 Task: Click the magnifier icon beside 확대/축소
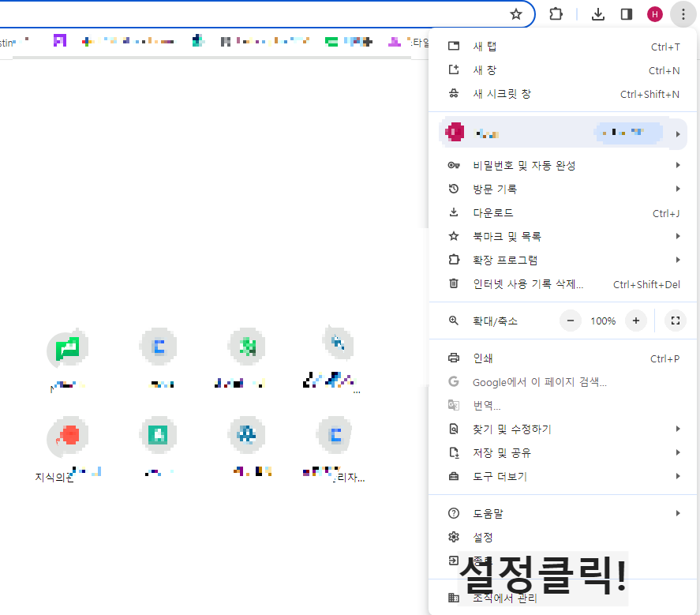point(454,321)
